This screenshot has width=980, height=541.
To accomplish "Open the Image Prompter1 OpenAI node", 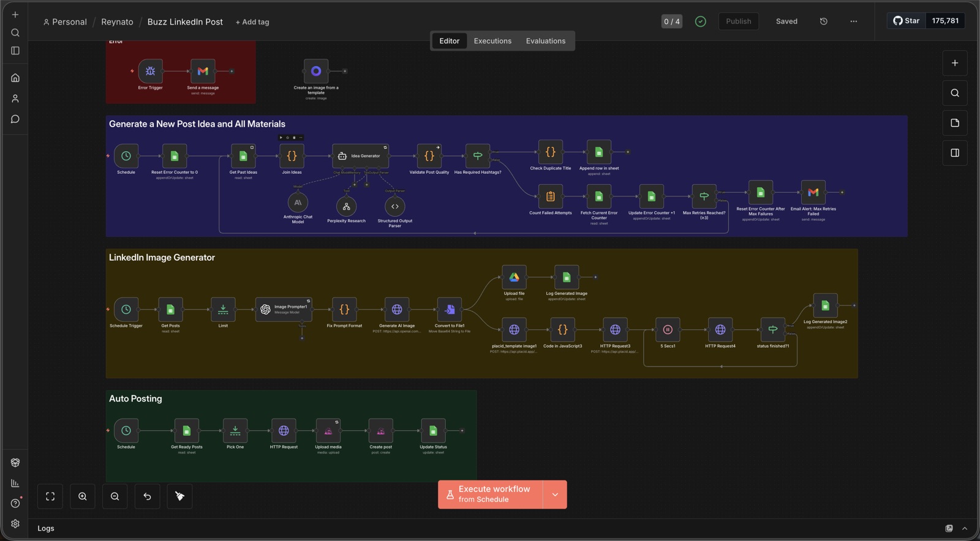I will click(x=284, y=310).
